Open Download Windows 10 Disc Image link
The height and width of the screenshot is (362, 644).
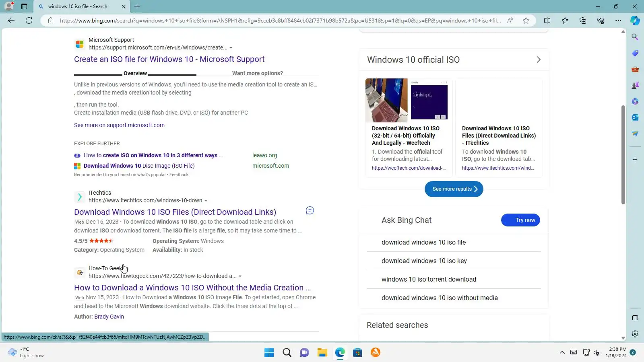click(x=139, y=166)
